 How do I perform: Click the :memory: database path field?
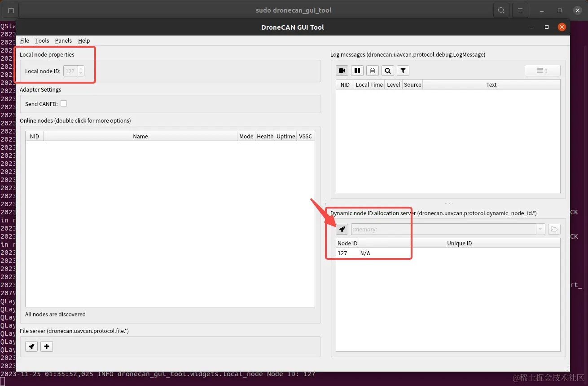pyautogui.click(x=444, y=229)
